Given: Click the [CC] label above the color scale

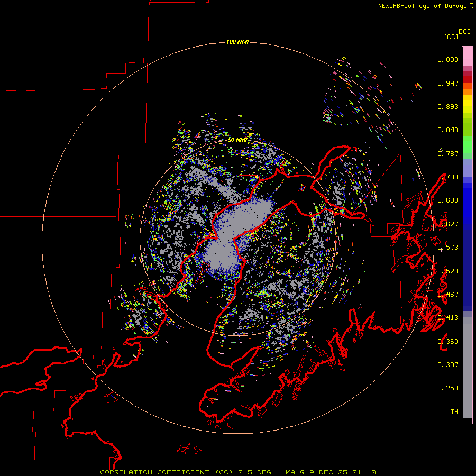Looking at the screenshot, I should pyautogui.click(x=451, y=36).
